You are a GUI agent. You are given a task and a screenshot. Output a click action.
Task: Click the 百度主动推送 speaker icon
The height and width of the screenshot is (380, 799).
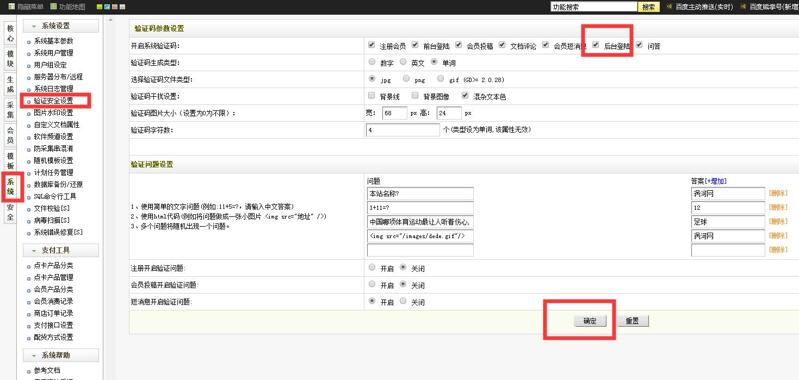pyautogui.click(x=669, y=7)
